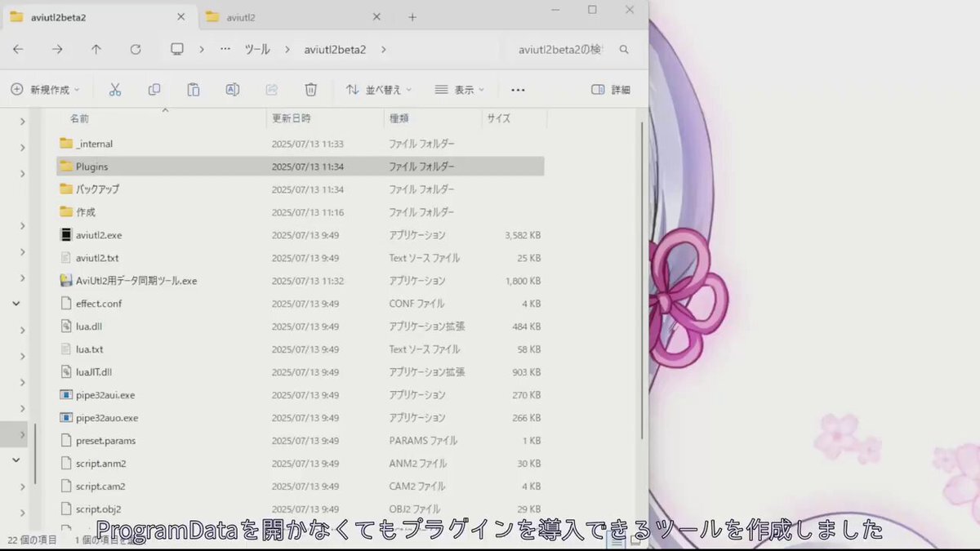Image resolution: width=980 pixels, height=551 pixels.
Task: Select the Plugins folder row
Action: tap(301, 167)
